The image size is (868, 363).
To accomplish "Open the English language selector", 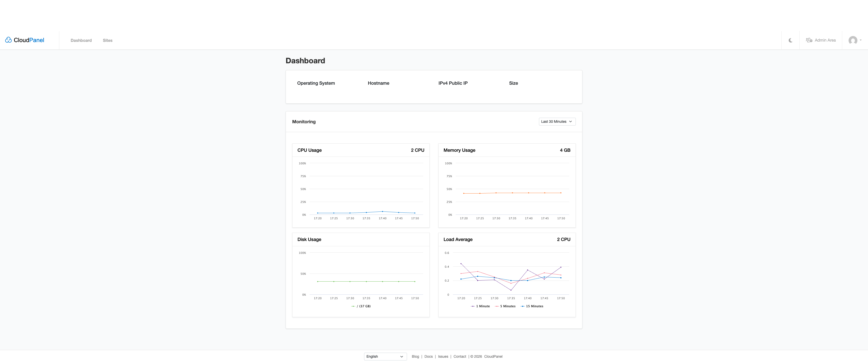I will pyautogui.click(x=385, y=356).
